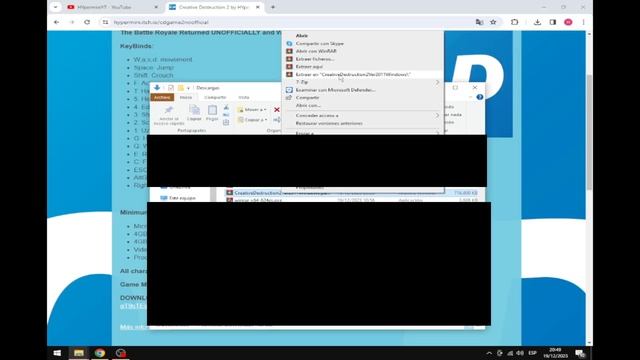640x360 pixels.
Task: Select Compartir con Skype menu entry
Action: (320, 43)
